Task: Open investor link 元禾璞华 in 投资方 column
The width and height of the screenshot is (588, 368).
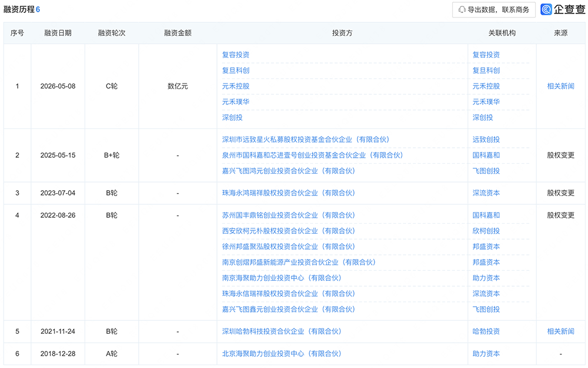Action: pyautogui.click(x=236, y=102)
